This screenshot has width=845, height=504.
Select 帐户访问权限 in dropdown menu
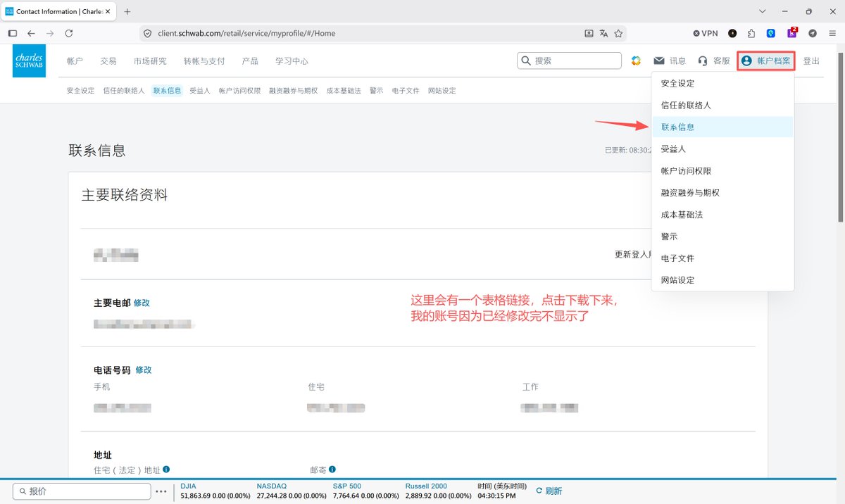click(723, 170)
